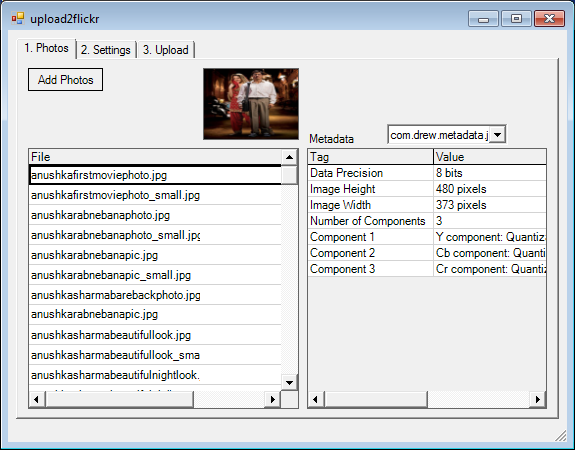This screenshot has width=577, height=451.
Task: Click the metadata horizontal scrollbar thumb
Action: [376, 399]
